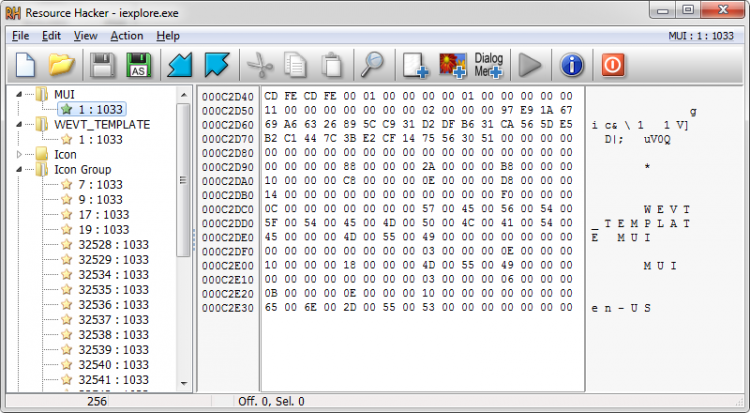Click the New blank file icon
This screenshot has height=413, width=750.
pos(25,65)
